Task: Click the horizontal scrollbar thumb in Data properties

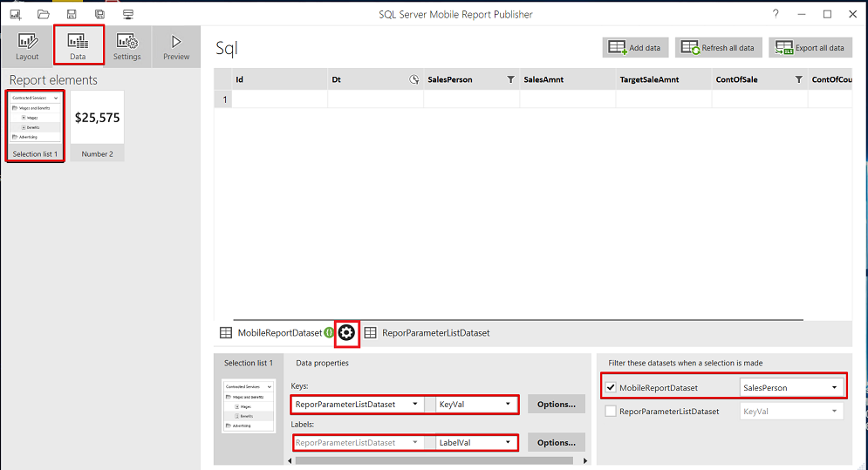Action: click(x=434, y=460)
